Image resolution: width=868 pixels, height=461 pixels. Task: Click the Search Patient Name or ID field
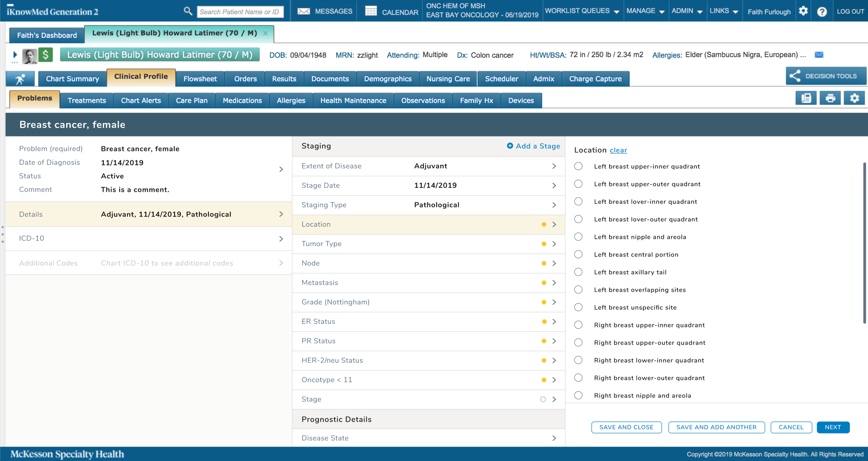(240, 12)
